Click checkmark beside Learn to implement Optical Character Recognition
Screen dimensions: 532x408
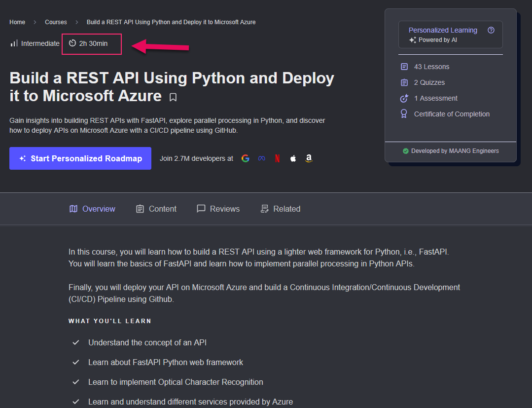pos(75,382)
